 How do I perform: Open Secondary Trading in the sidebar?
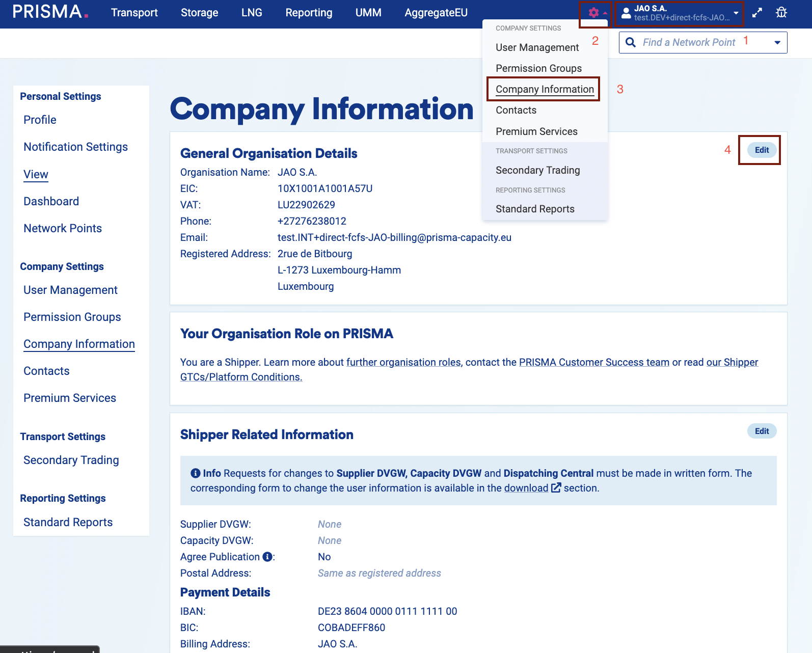71,460
